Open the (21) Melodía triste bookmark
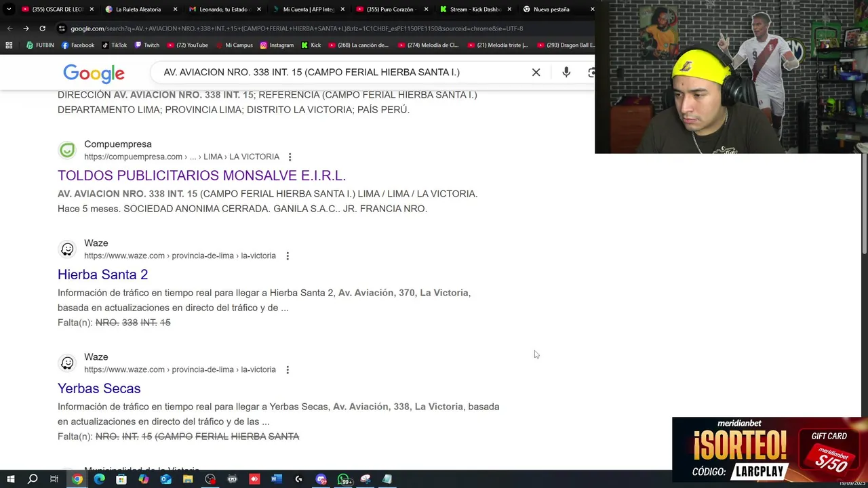The width and height of the screenshot is (868, 488). 497,45
